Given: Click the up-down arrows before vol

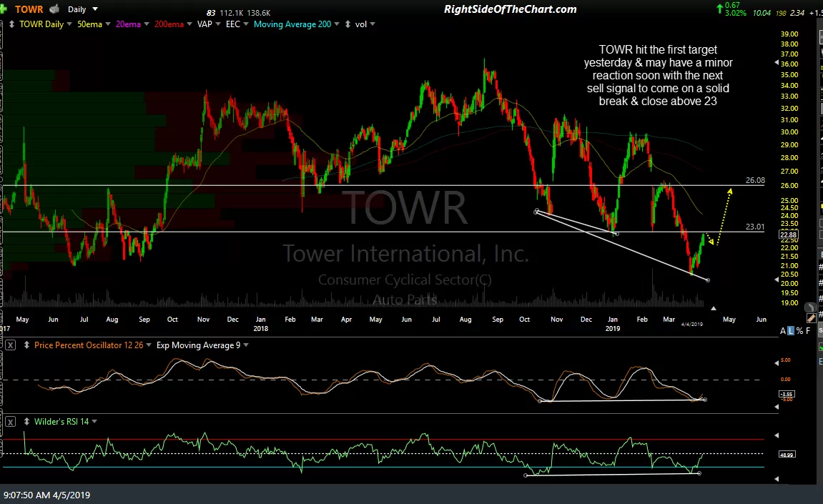Looking at the screenshot, I should coord(348,24).
